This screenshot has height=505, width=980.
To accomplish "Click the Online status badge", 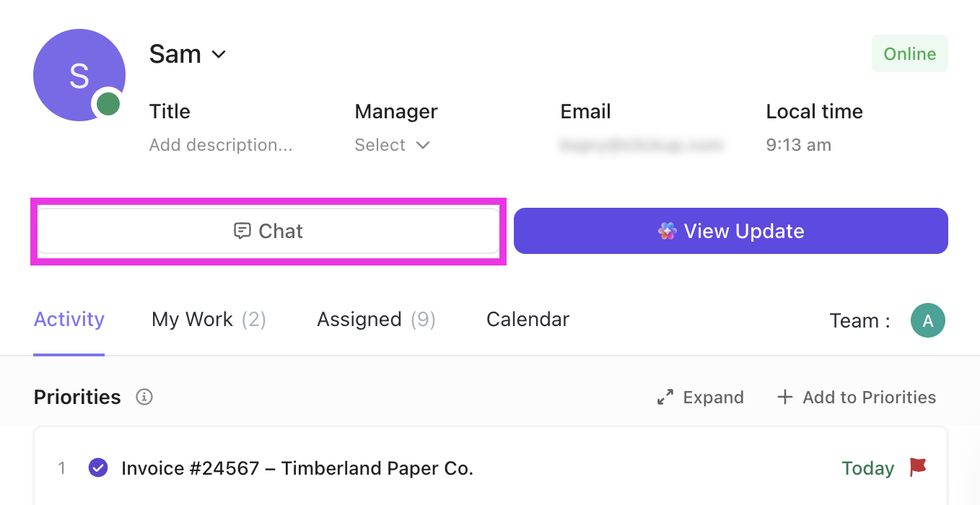I will tap(909, 53).
